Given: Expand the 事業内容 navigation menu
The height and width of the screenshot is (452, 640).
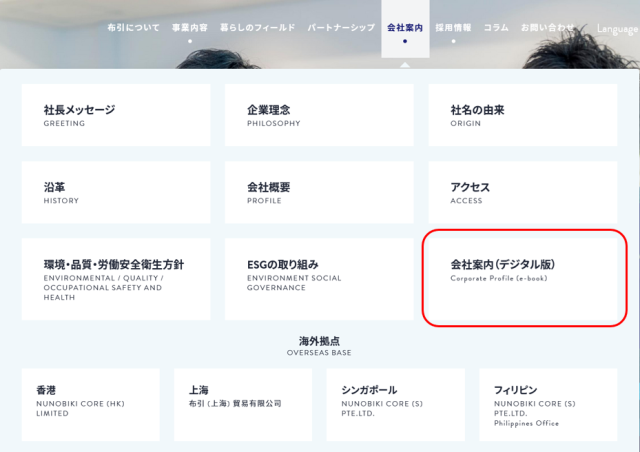Looking at the screenshot, I should click(x=189, y=28).
